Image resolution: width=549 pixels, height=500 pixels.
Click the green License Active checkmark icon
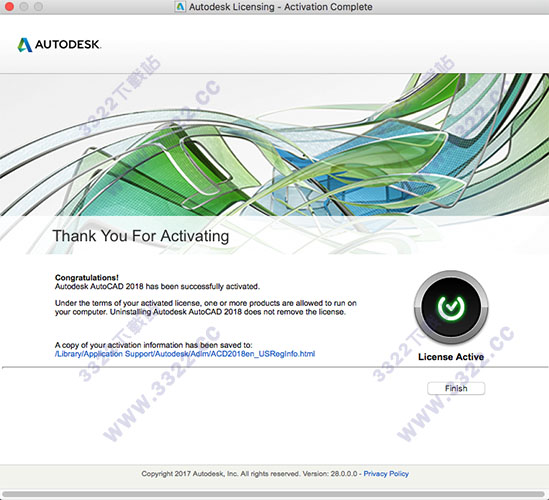[x=451, y=307]
